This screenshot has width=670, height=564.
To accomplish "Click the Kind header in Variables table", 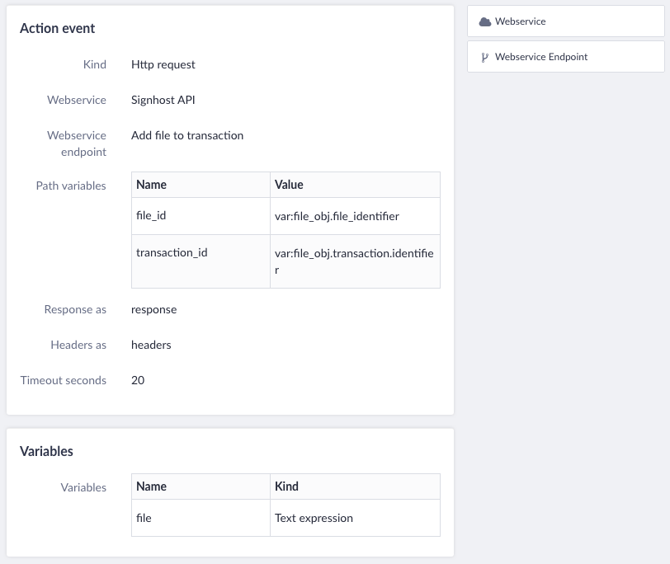I will pyautogui.click(x=286, y=486).
